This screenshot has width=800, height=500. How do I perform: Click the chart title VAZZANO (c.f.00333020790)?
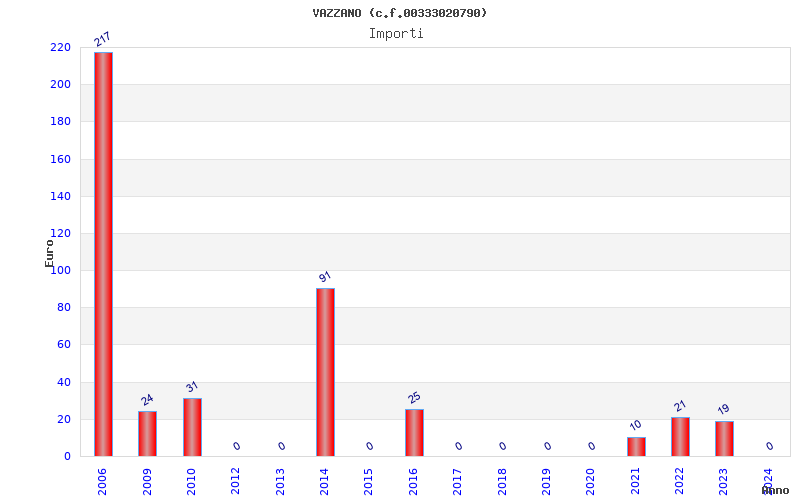click(x=399, y=13)
